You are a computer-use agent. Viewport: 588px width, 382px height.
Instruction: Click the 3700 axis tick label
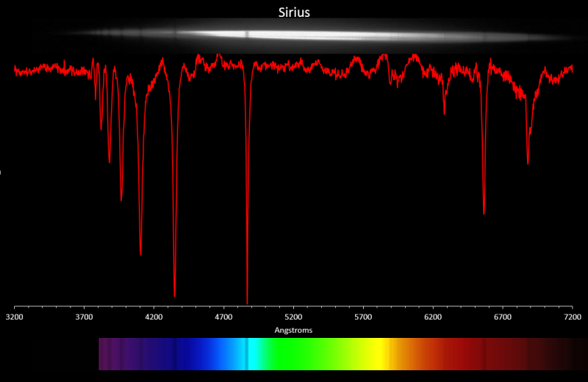[85, 317]
